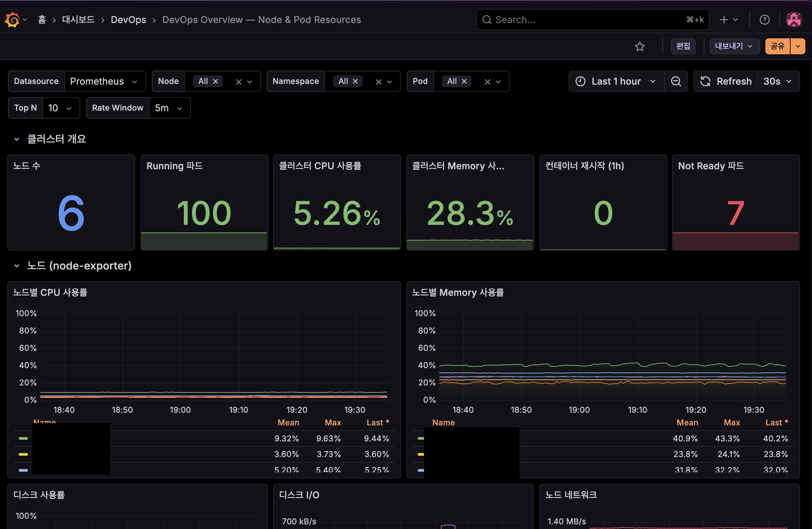This screenshot has width=812, height=529.
Task: Open 클러스터 Memory panel title
Action: [458, 166]
